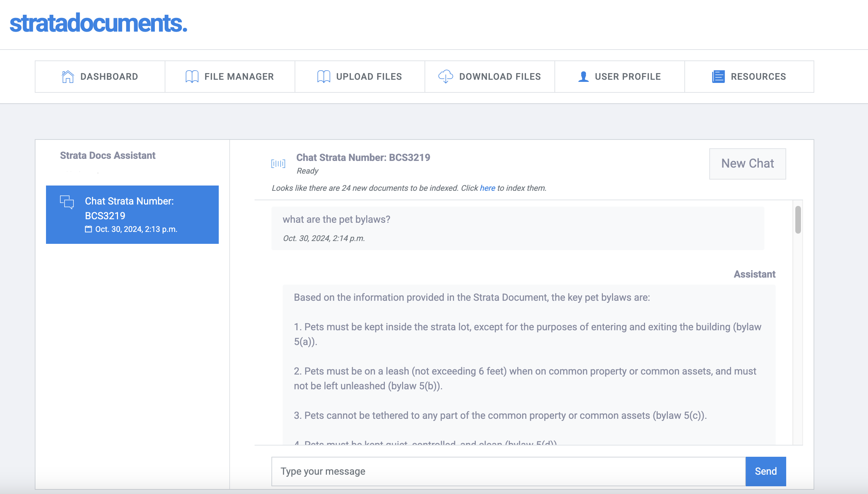Click the Resources document icon
The image size is (868, 494).
tap(718, 77)
